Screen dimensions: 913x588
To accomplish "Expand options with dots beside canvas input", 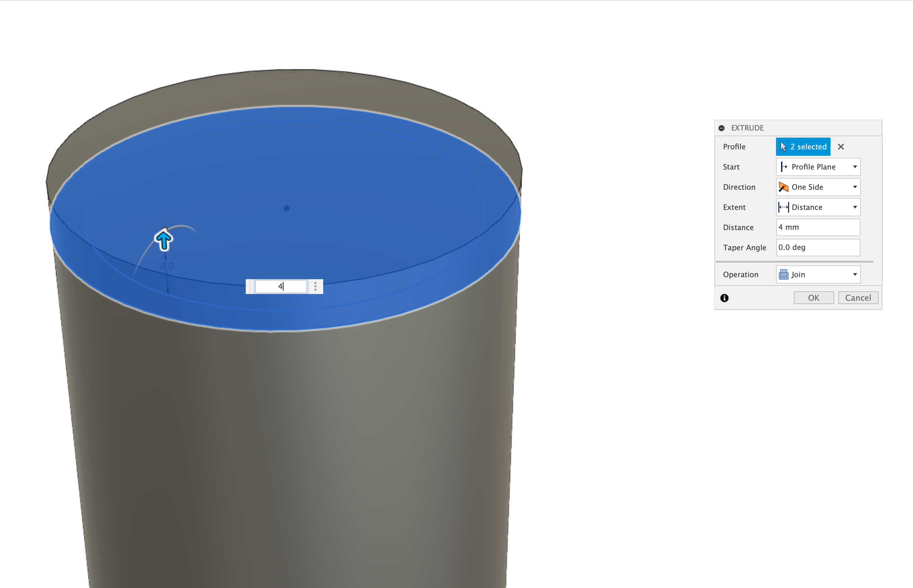I will [315, 286].
